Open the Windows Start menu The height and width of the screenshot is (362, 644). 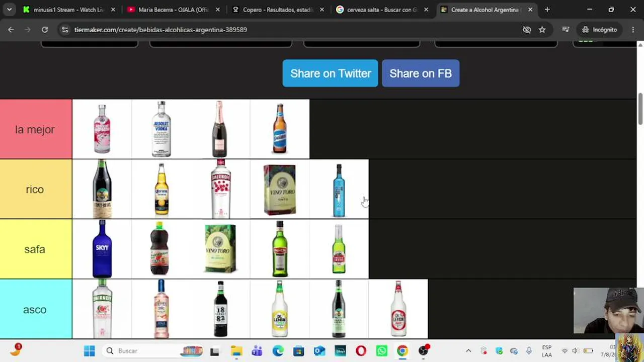click(x=89, y=351)
